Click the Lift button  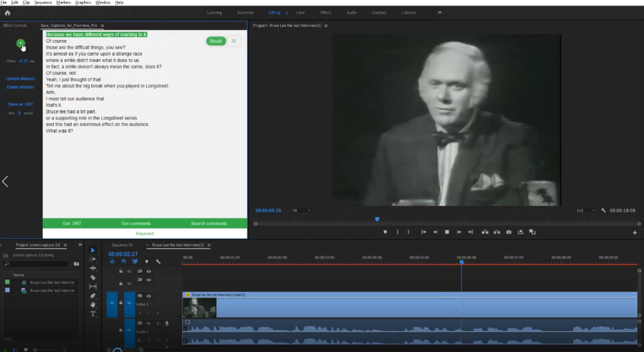pyautogui.click(x=485, y=232)
